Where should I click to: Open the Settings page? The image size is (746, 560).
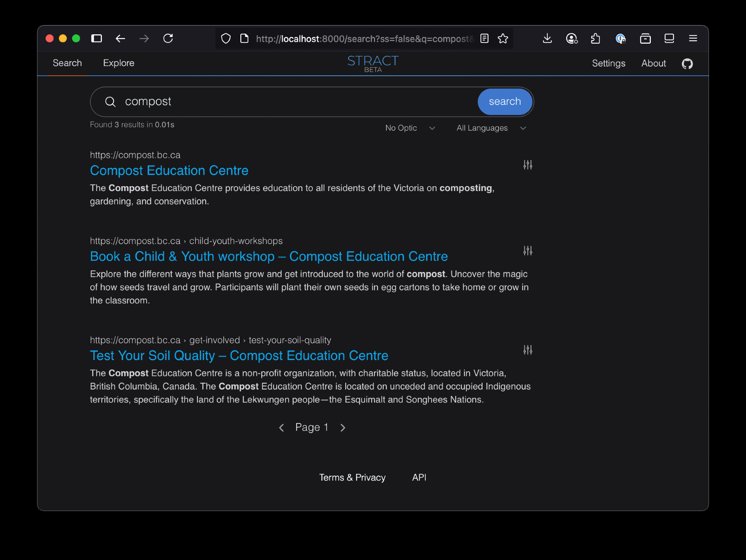pyautogui.click(x=608, y=63)
